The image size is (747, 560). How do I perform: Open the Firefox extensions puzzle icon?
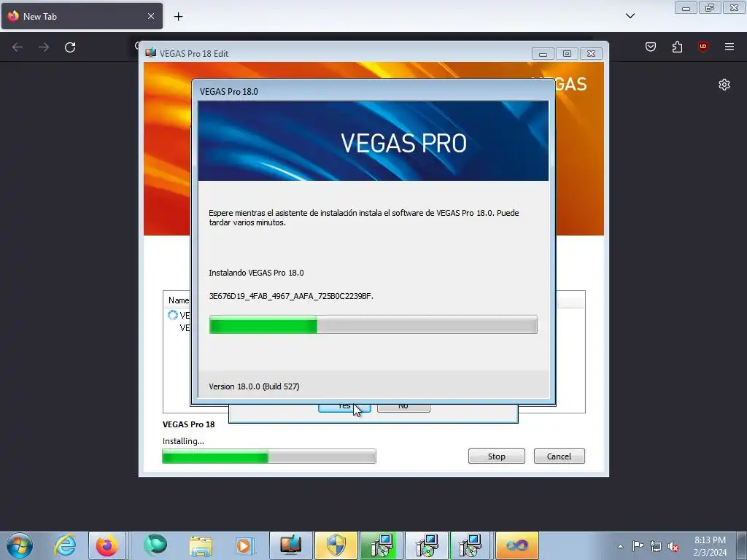(677, 47)
